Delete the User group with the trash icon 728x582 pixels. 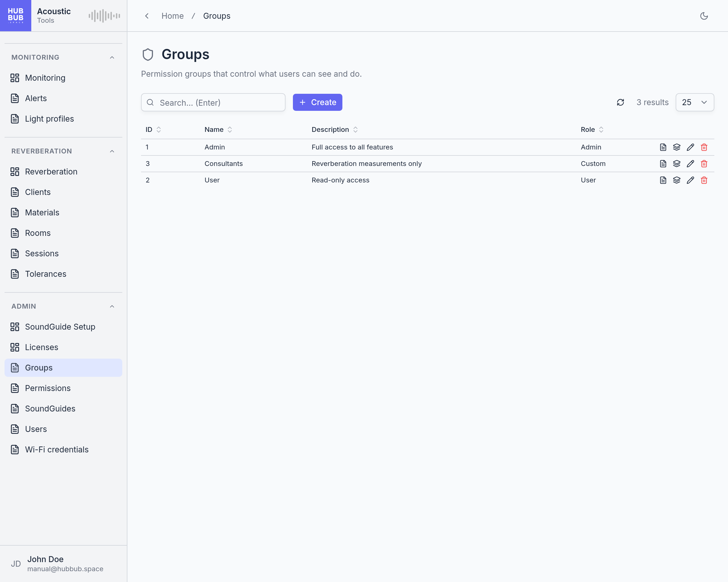pos(704,180)
